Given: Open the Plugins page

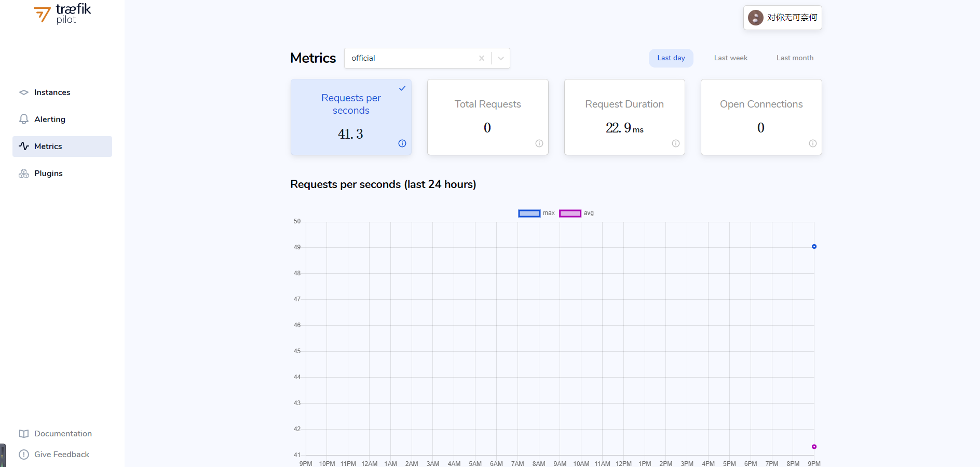Looking at the screenshot, I should pyautogui.click(x=62, y=174).
